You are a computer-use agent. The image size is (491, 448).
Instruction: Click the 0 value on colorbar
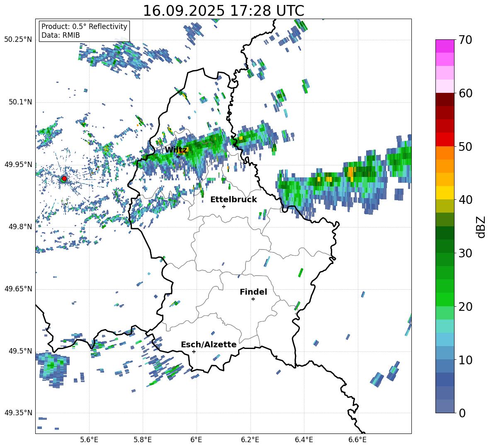[462, 413]
